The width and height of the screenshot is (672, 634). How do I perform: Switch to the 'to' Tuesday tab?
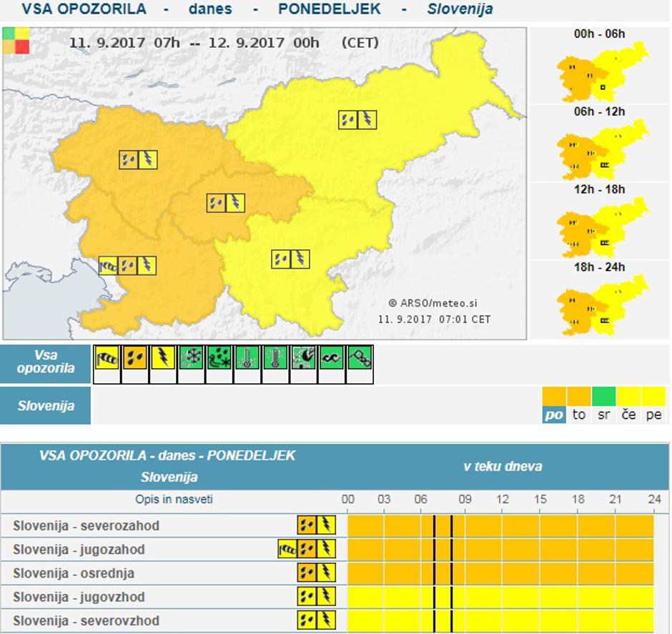[x=578, y=414]
